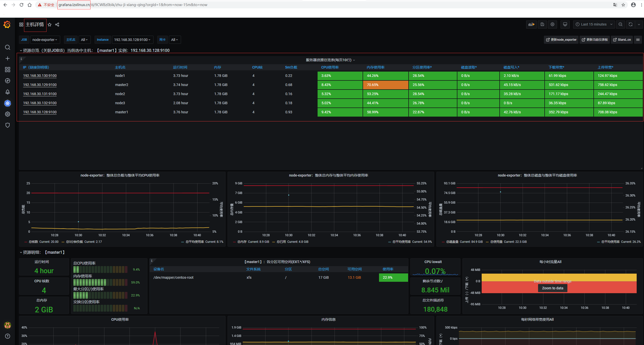The width and height of the screenshot is (644, 345).
Task: Click the 内存使用率 bar gauge
Action: [x=100, y=282]
